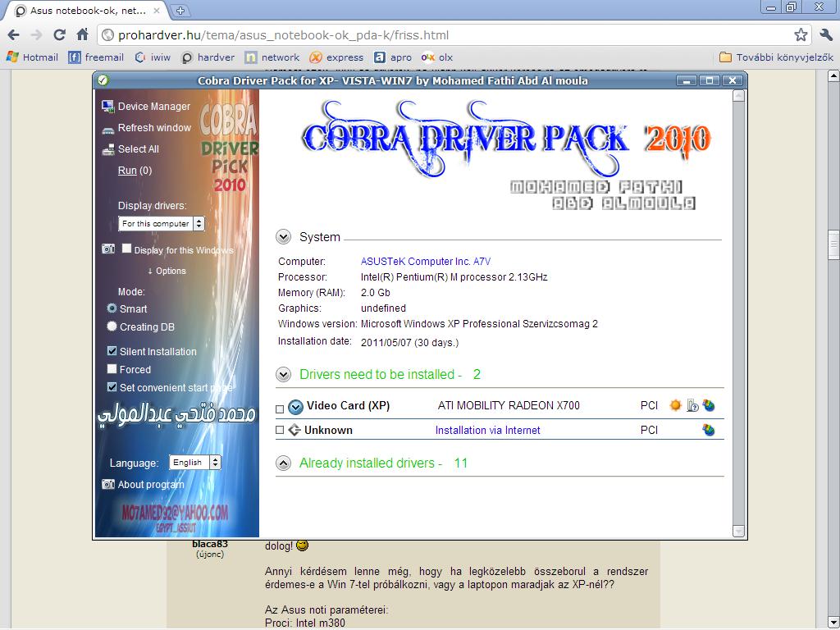This screenshot has height=630, width=840.
Task: Click the Intel(R) Pentium(R) M processor text
Action: 454,277
